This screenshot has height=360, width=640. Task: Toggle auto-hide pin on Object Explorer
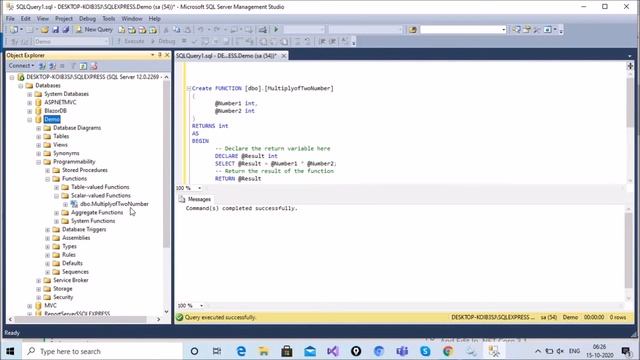point(160,55)
